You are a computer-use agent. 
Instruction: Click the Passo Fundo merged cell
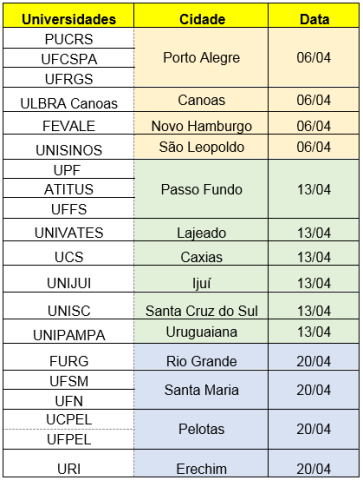[x=201, y=189]
